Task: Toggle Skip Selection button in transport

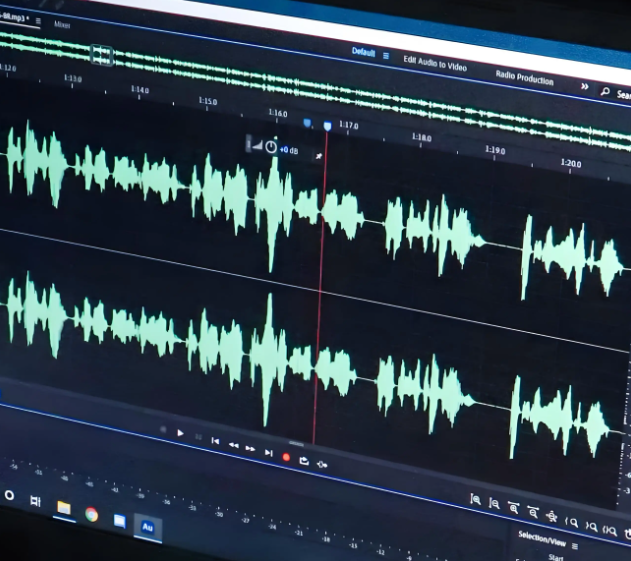Action: [x=321, y=463]
